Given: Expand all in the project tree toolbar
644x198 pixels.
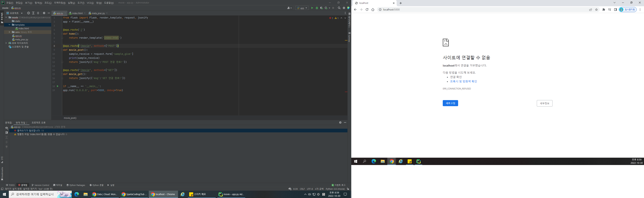Looking at the screenshot, I should (33, 13).
